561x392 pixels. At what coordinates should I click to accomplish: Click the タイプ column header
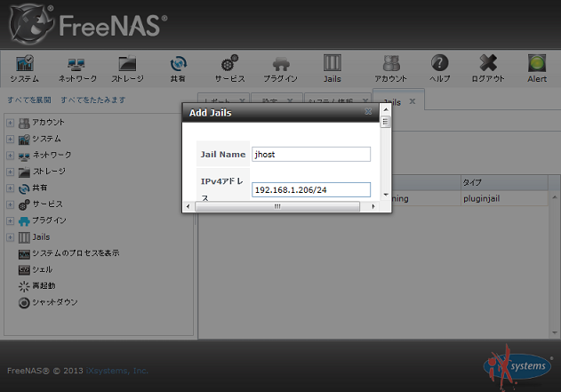tap(504, 182)
